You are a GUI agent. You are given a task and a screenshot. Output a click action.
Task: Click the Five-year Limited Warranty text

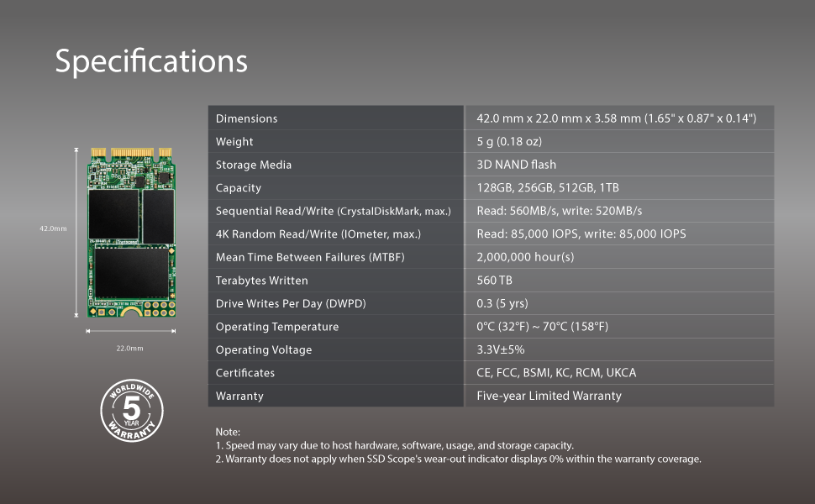[x=547, y=396]
